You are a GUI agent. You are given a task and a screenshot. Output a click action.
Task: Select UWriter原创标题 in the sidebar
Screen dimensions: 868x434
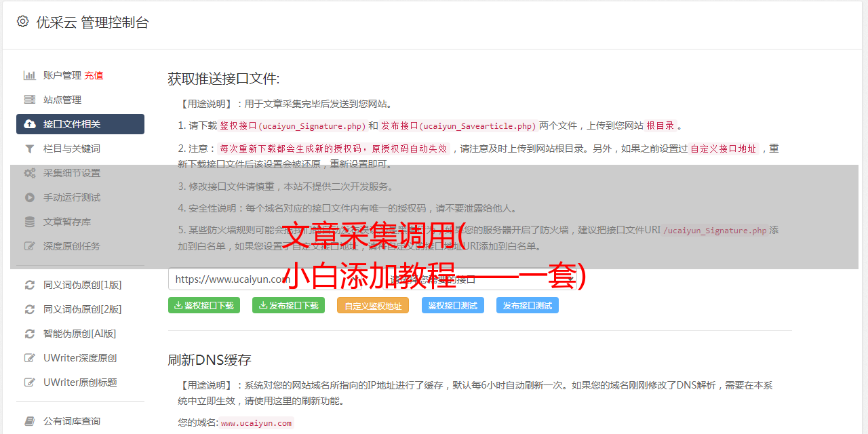[80, 382]
